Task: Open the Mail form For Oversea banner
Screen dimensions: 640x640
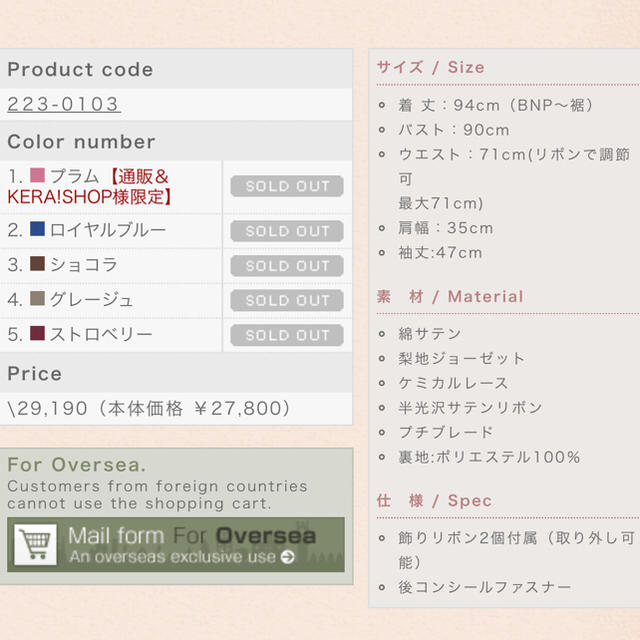Action: tap(176, 544)
